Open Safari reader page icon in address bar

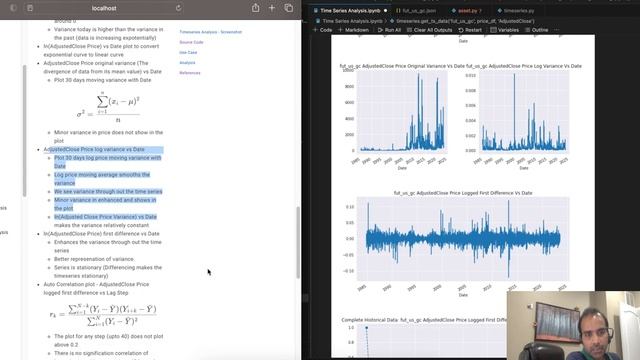30,8
